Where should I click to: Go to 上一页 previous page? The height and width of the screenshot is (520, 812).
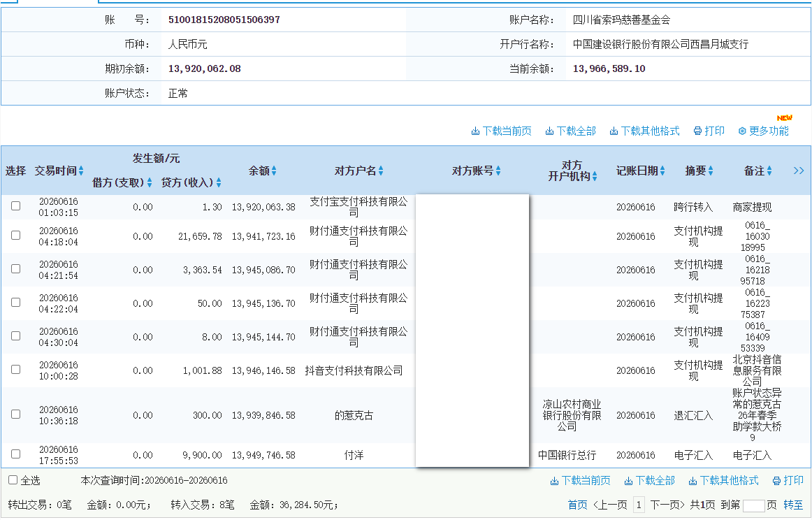[x=610, y=505]
